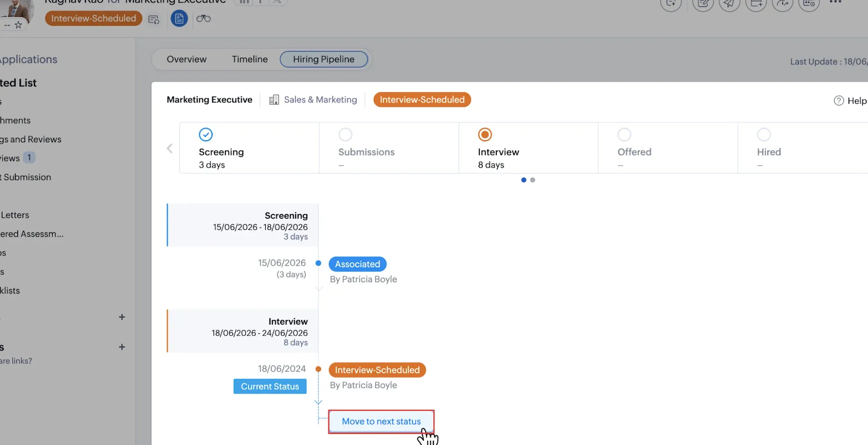868x445 pixels.
Task: Click the share forward arrow icon in top toolbar
Action: [782, 3]
